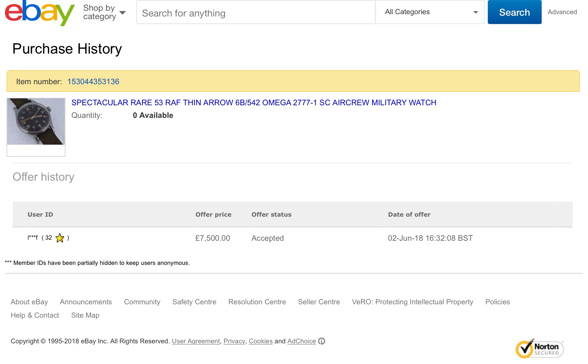Screen dimensions: 588x364
Task: Open the Announcements footer link
Action: (x=86, y=302)
